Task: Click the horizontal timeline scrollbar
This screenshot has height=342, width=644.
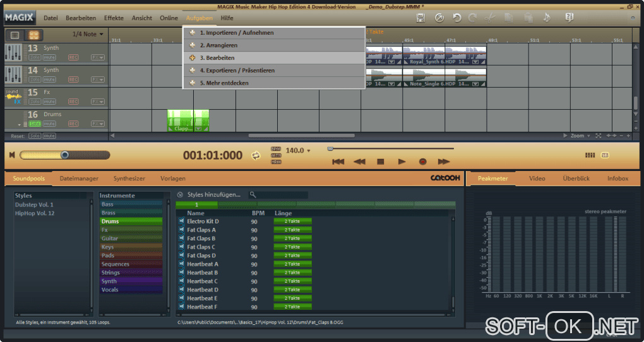Action: (x=301, y=136)
